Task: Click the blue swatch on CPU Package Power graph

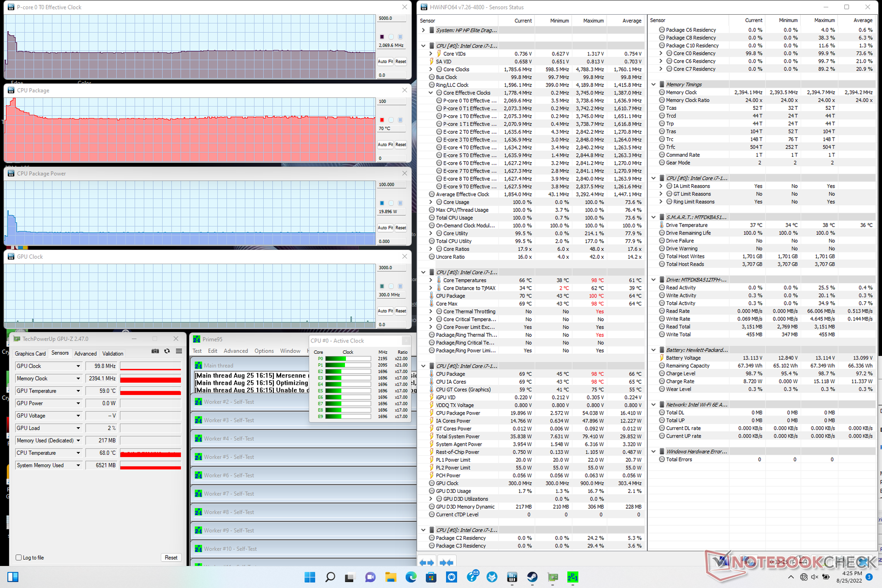Action: 382,203
